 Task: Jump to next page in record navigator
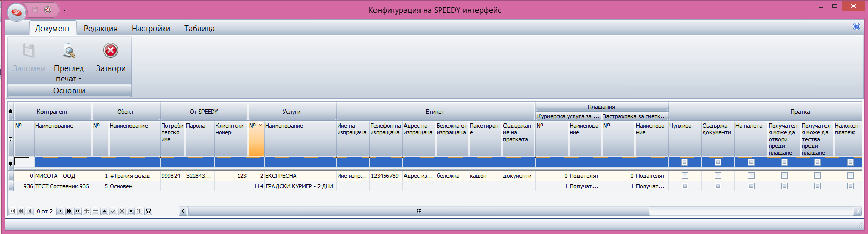tap(69, 211)
